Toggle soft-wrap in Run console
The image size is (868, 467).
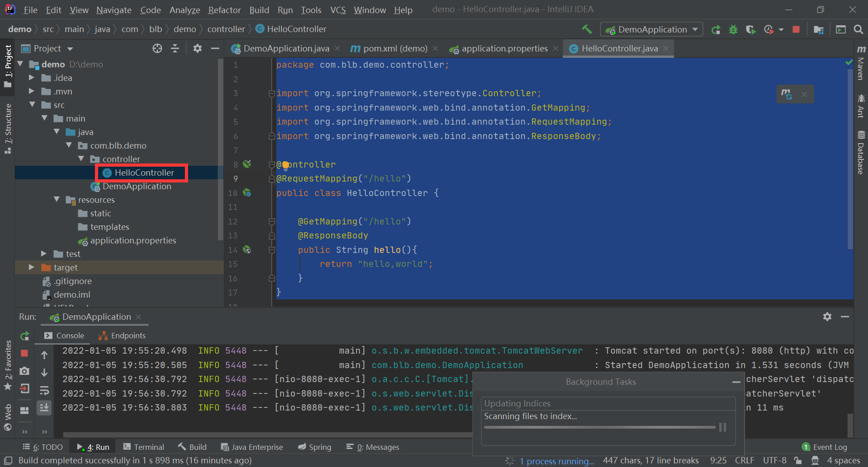tap(44, 390)
